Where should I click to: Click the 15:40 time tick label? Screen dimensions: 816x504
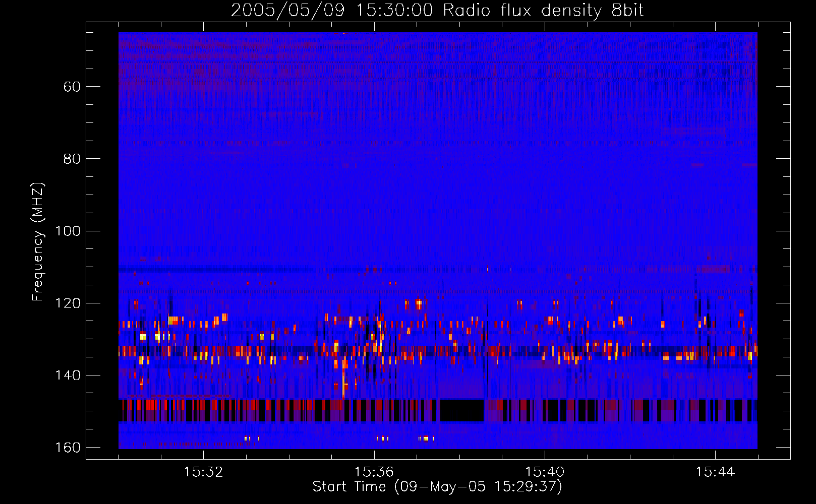[545, 472]
